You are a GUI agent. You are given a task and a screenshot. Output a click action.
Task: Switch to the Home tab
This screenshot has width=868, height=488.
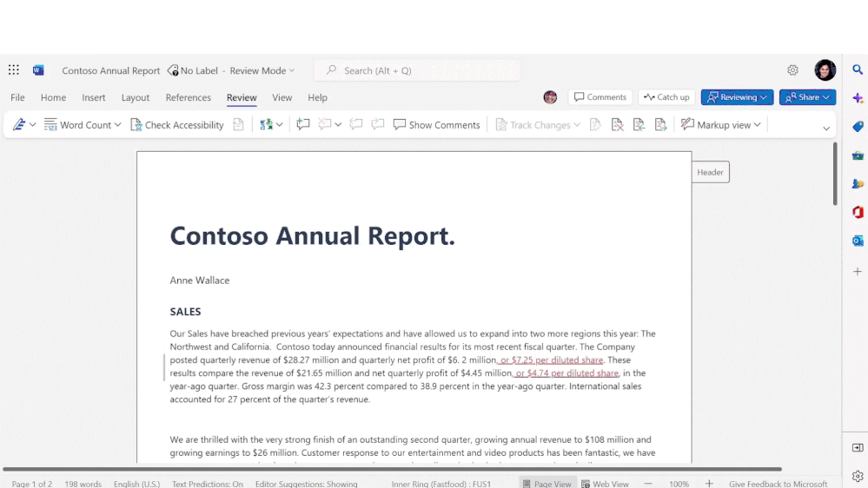click(53, 97)
